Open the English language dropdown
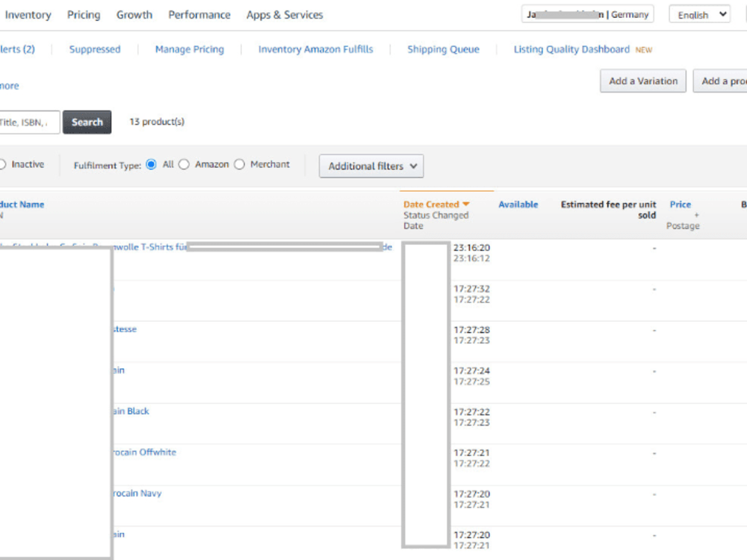747x560 pixels. [x=699, y=14]
